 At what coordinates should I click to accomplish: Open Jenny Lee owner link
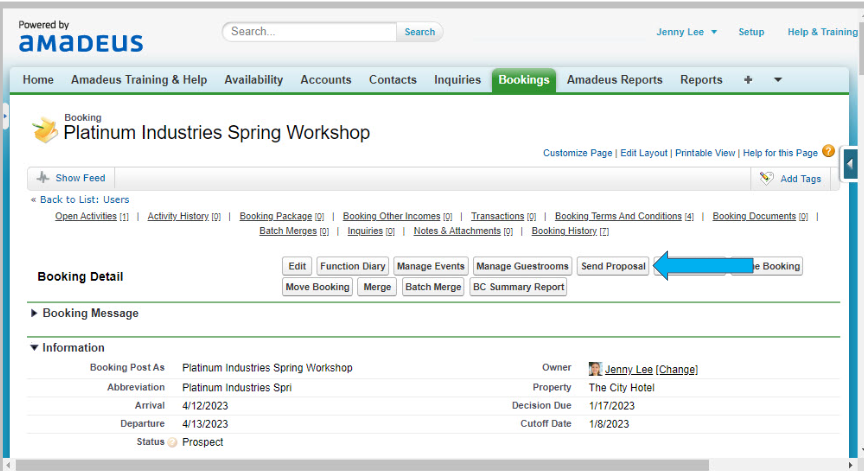click(629, 369)
